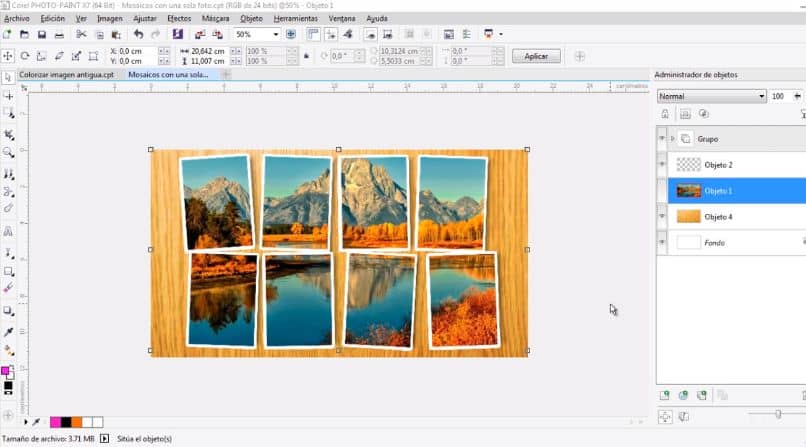Expand the Grupo group in the object manager
Image resolution: width=806 pixels, height=447 pixels.
(672, 139)
